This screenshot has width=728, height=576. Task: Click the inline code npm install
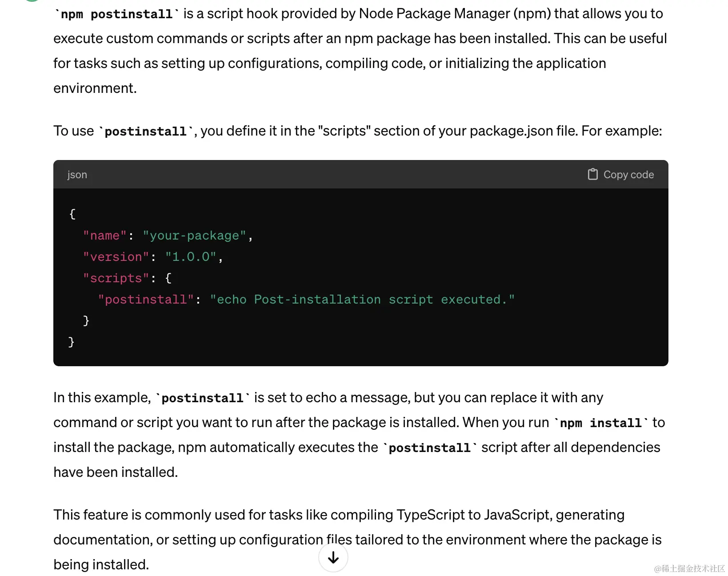click(601, 423)
